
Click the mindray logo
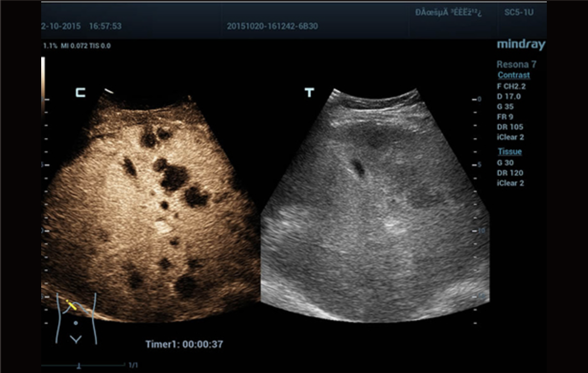click(521, 45)
